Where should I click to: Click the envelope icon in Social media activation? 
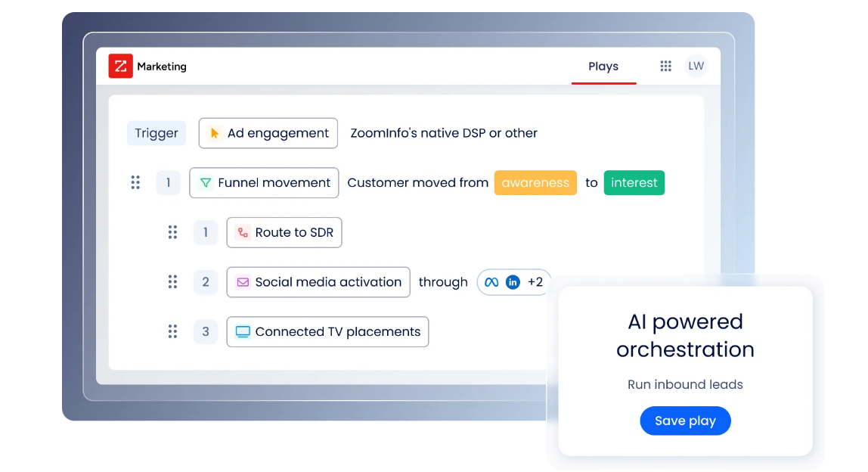tap(243, 282)
